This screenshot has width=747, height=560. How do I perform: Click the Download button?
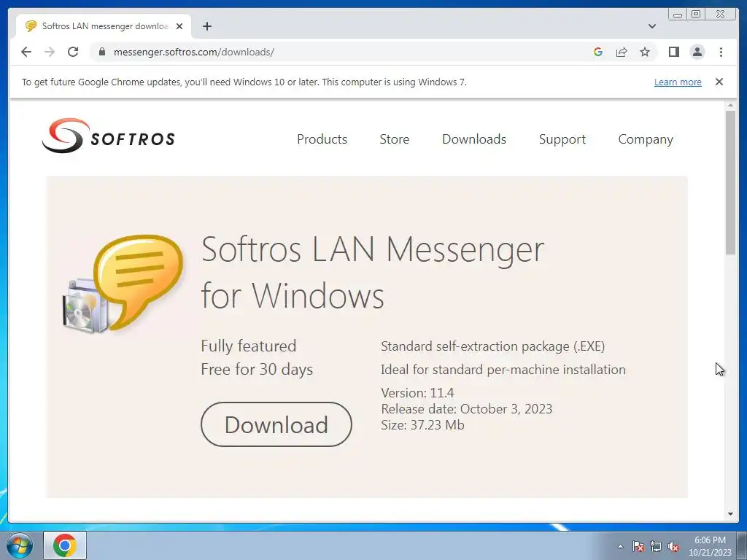coord(276,424)
